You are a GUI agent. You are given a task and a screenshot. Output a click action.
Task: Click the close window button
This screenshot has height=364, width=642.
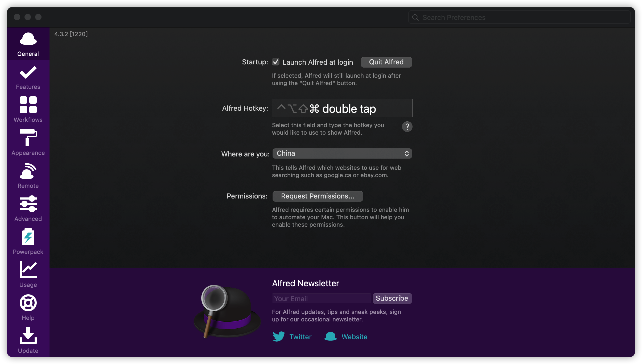tap(17, 17)
